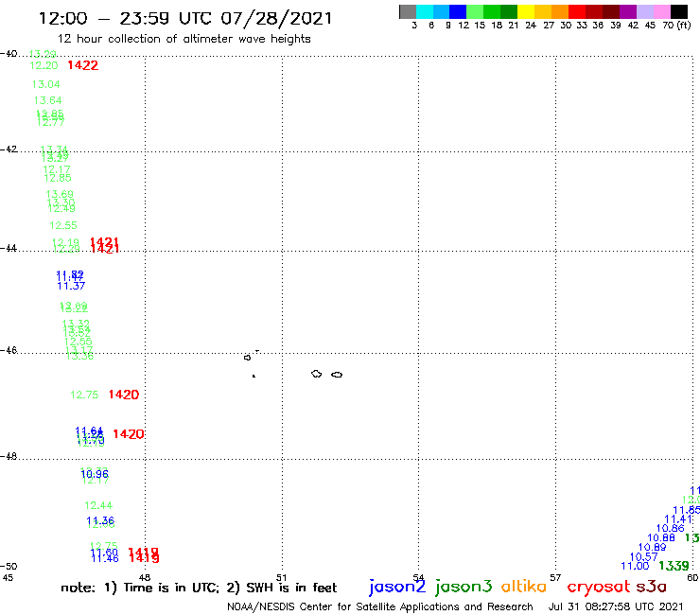Click the '24' label under the color scale
700x615 pixels.
point(531,26)
